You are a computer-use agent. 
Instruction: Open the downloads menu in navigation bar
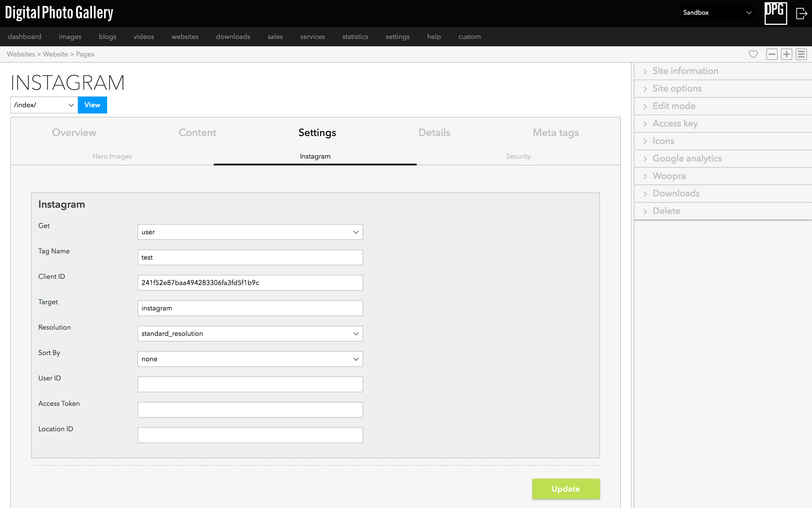tap(233, 37)
